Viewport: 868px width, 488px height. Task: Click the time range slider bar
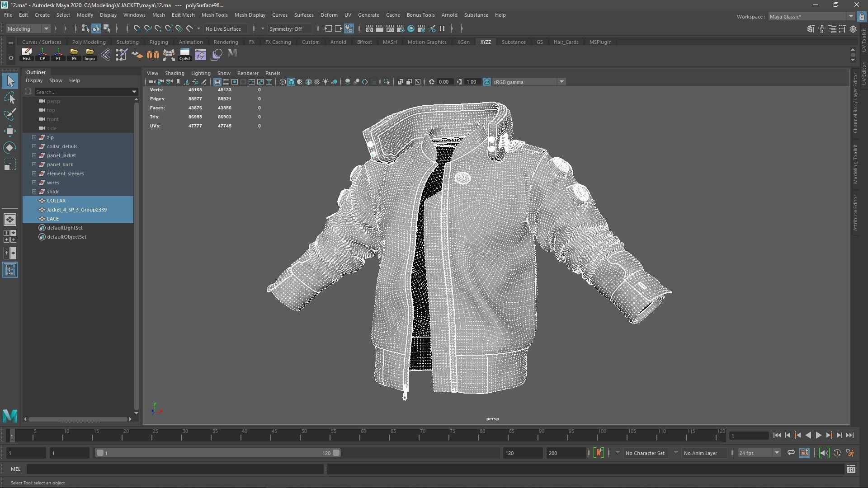[217, 453]
